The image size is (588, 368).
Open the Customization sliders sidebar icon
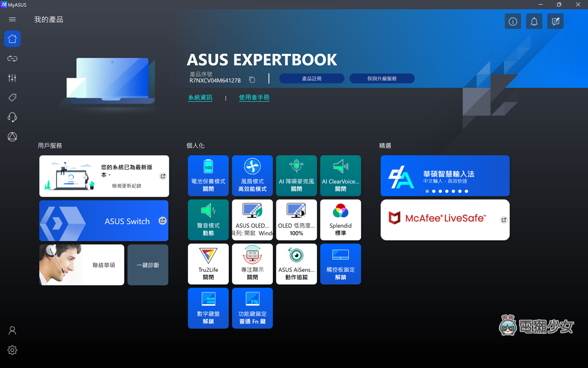12,78
